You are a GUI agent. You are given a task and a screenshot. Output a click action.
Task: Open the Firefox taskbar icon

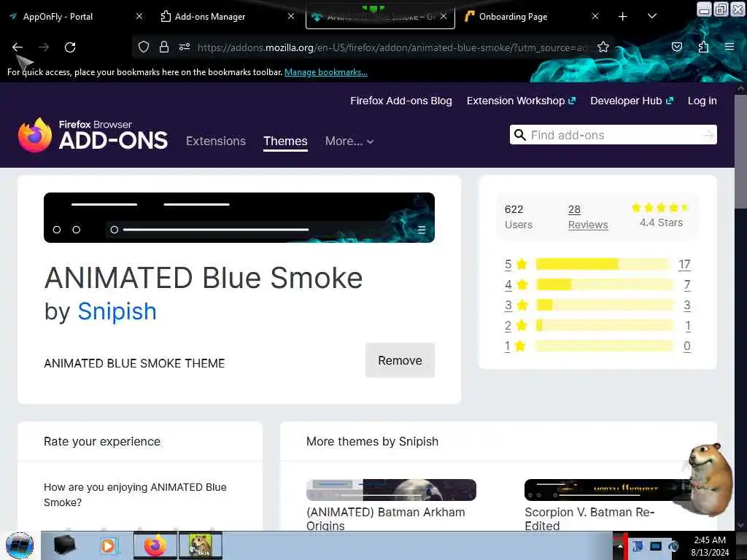click(155, 545)
